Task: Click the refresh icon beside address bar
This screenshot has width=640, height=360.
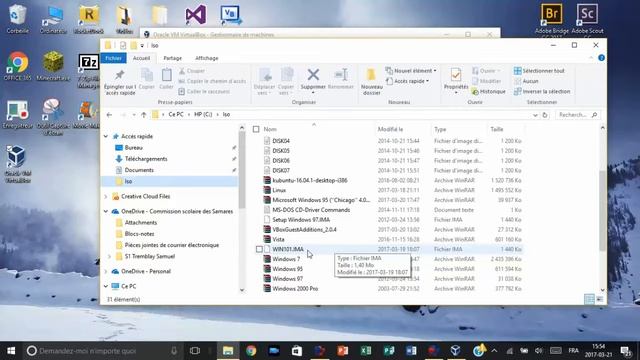Action: pos(545,115)
